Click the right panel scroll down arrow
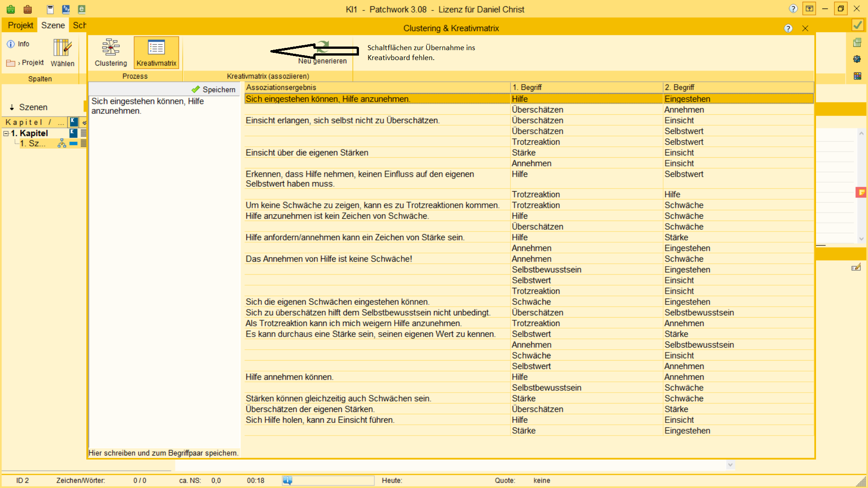The image size is (868, 488). click(x=861, y=239)
